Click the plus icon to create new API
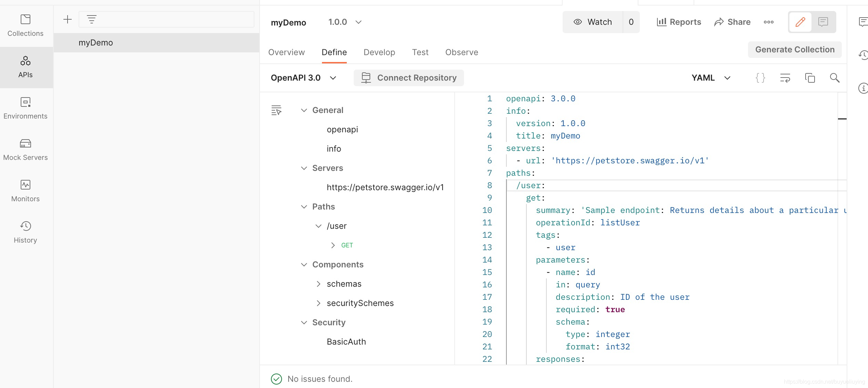This screenshot has height=388, width=868. pyautogui.click(x=68, y=19)
